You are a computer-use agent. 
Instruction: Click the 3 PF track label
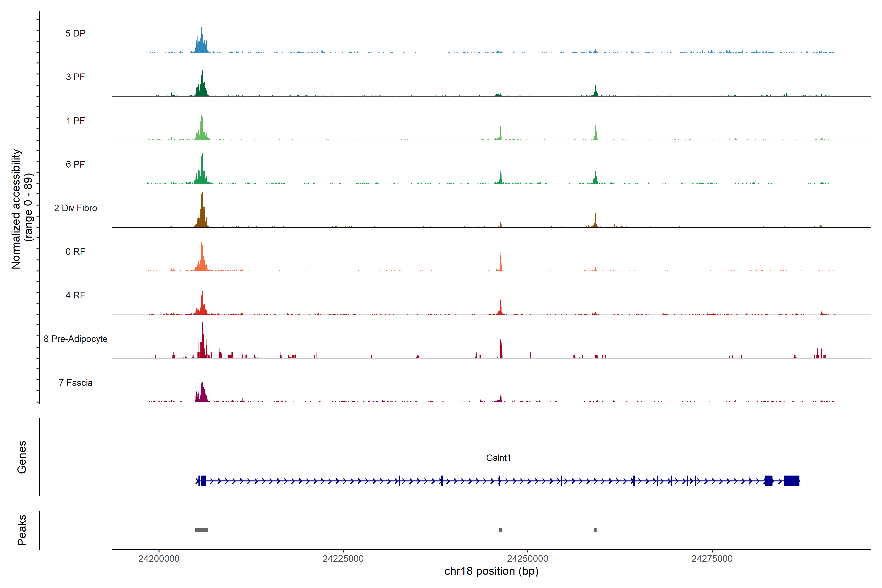tap(75, 77)
